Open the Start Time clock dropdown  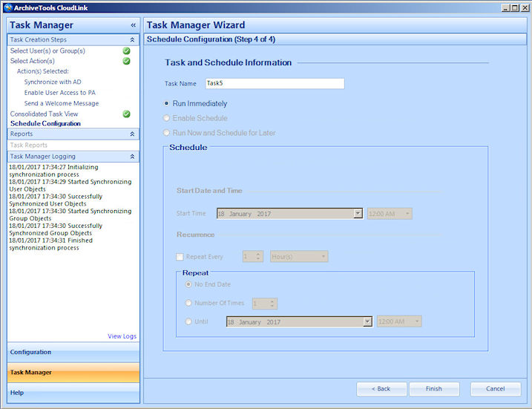click(x=407, y=214)
